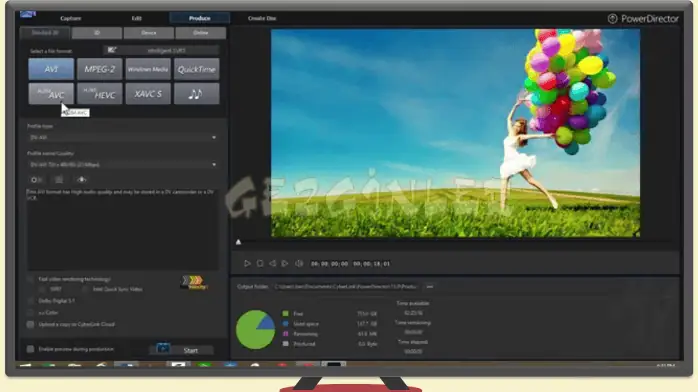Image resolution: width=698 pixels, height=392 pixels.
Task: Click the total duration timecode display
Action: pyautogui.click(x=371, y=264)
